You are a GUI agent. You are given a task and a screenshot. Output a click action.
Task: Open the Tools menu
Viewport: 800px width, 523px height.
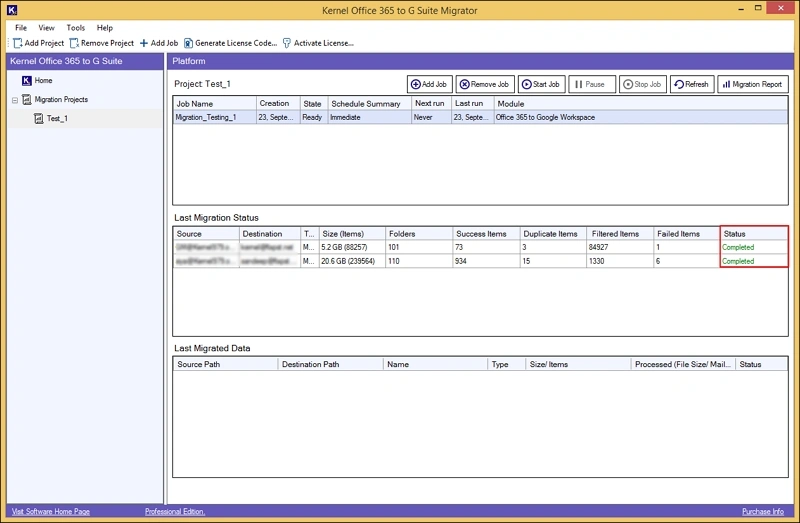point(76,28)
